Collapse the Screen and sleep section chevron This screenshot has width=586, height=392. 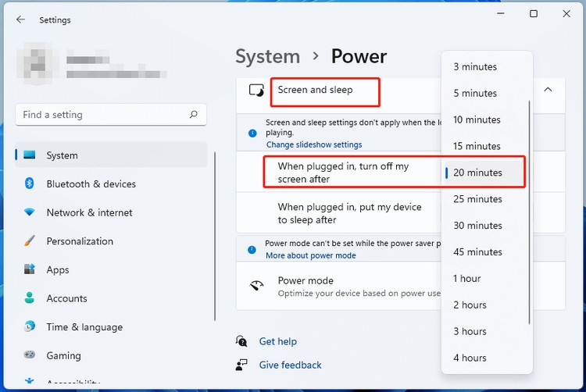point(548,90)
